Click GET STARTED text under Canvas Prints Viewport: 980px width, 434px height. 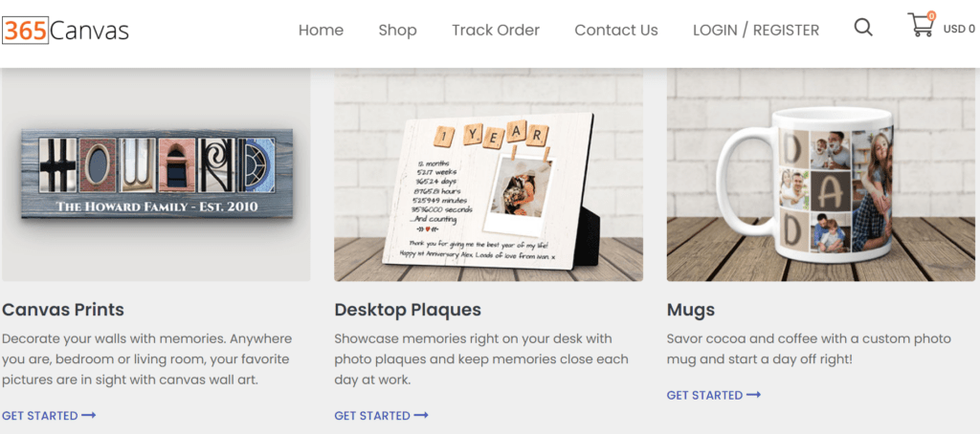tap(39, 416)
